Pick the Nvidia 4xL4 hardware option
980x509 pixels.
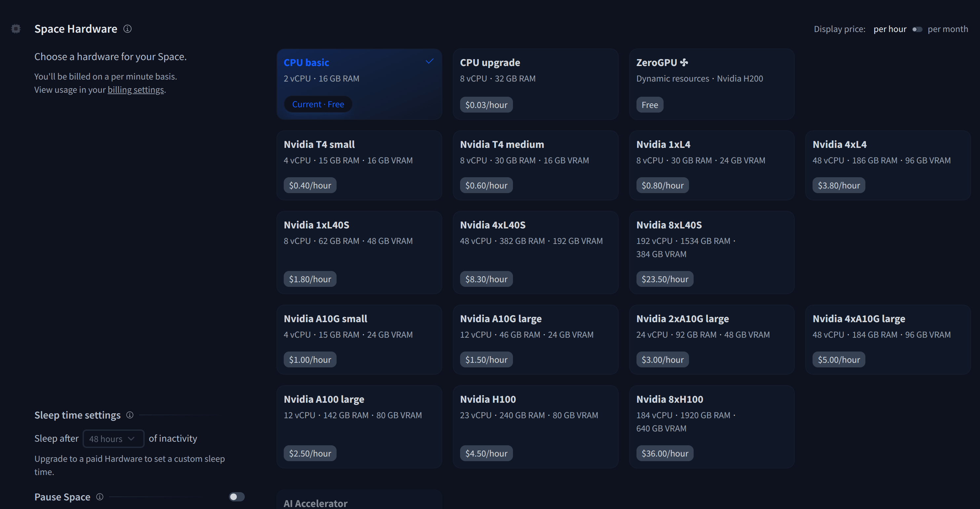click(888, 165)
